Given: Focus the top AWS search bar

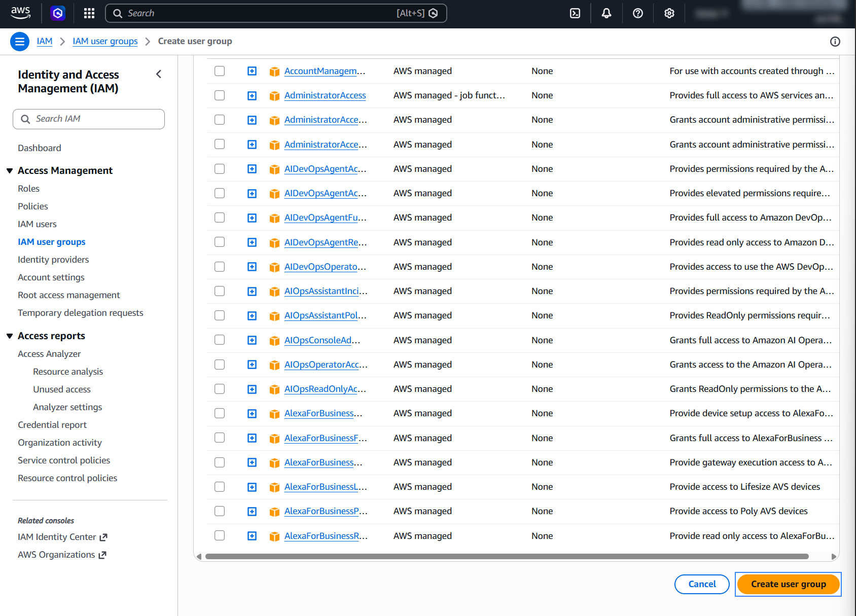Looking at the screenshot, I should pos(276,13).
